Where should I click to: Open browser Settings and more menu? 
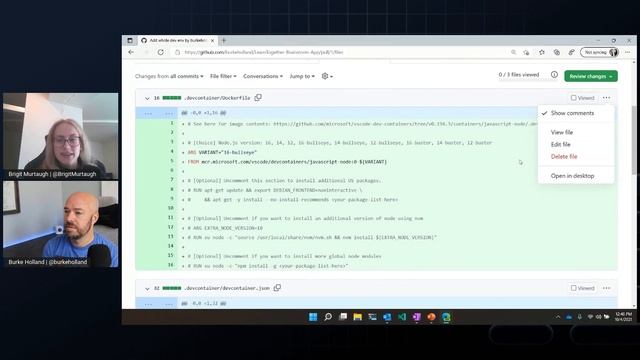(x=628, y=52)
